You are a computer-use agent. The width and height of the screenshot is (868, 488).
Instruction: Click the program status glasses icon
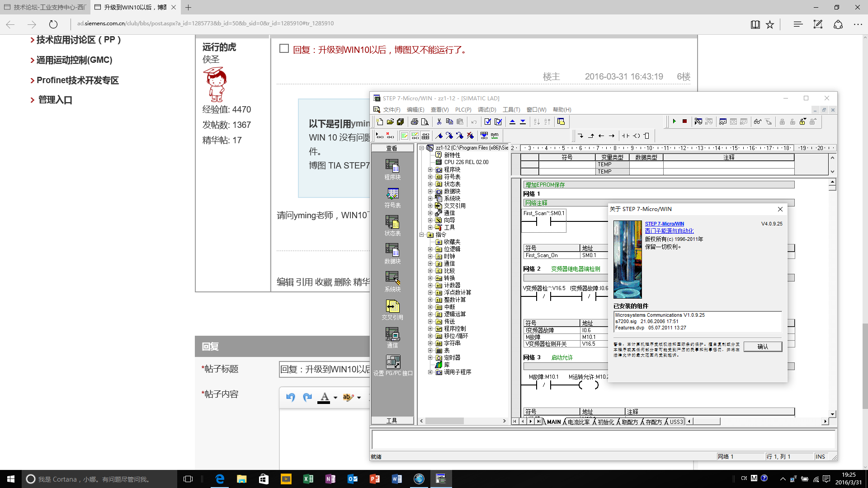757,122
